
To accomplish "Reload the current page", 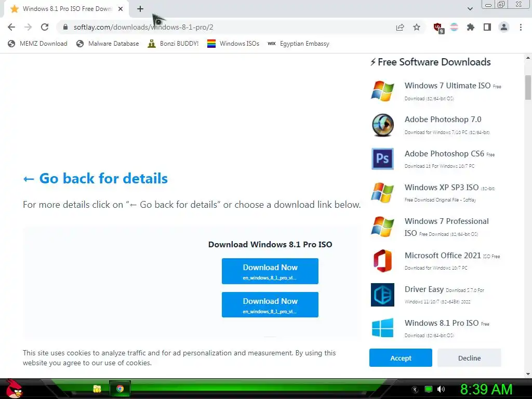I will [45, 27].
